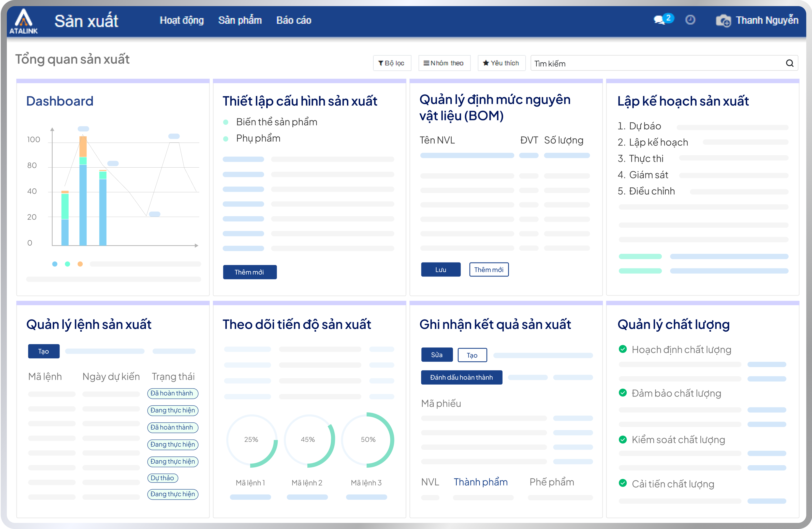Open the Thanh Nguyễn user menu
Screen dimensions: 812x529
767,21
